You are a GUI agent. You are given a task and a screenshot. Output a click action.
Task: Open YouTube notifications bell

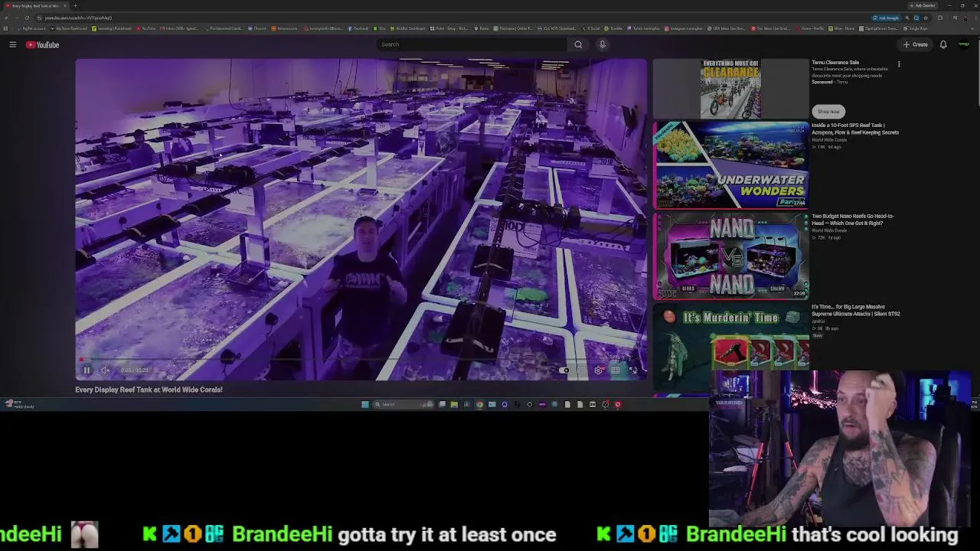(x=943, y=44)
